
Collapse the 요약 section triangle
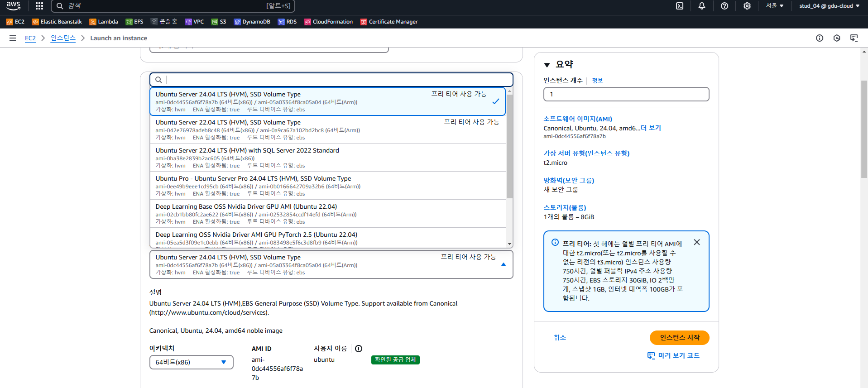(547, 65)
